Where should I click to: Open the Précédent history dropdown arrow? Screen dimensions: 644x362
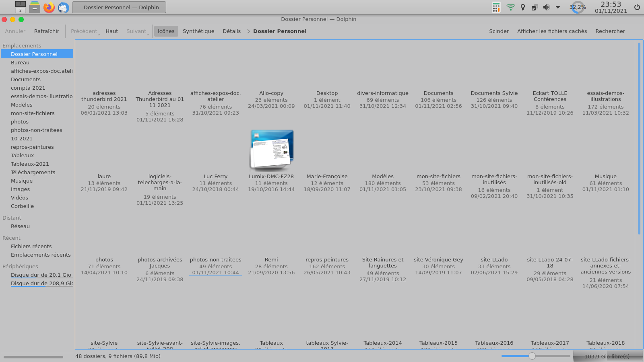[99, 35]
